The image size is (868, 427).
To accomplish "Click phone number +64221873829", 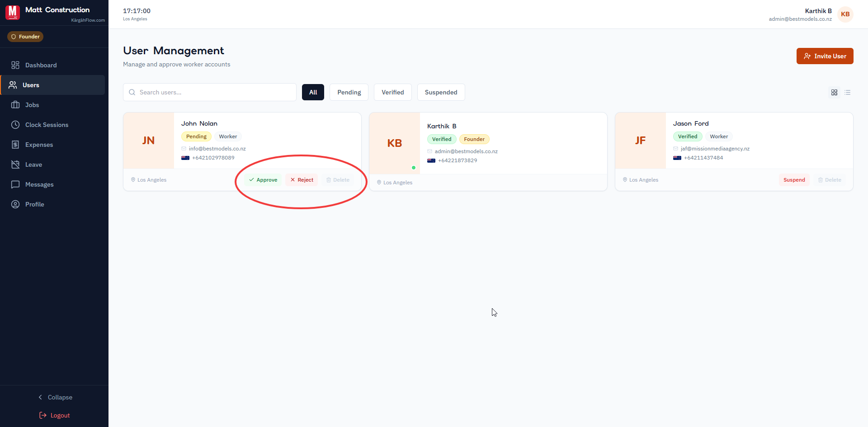I will tap(458, 160).
